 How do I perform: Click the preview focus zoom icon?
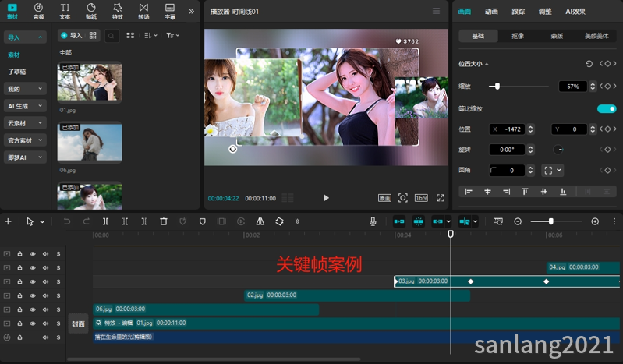[x=403, y=198]
